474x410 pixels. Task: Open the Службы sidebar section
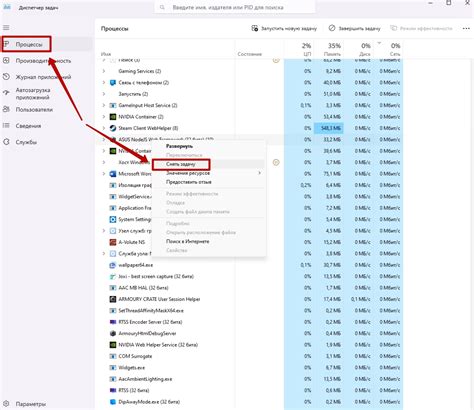26,142
